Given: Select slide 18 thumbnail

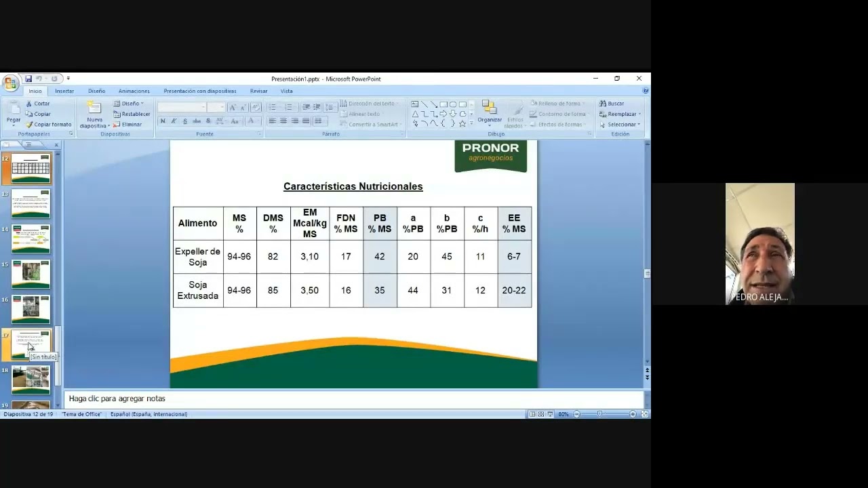Looking at the screenshot, I should click(x=31, y=380).
